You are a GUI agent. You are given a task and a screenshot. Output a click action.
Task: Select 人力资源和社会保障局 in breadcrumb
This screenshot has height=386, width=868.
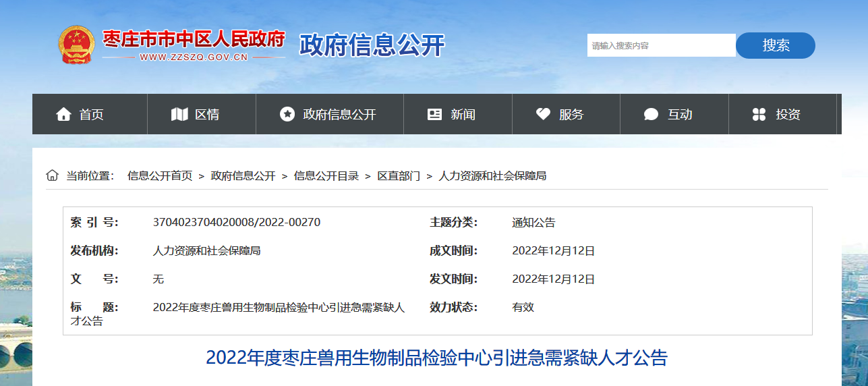[492, 176]
